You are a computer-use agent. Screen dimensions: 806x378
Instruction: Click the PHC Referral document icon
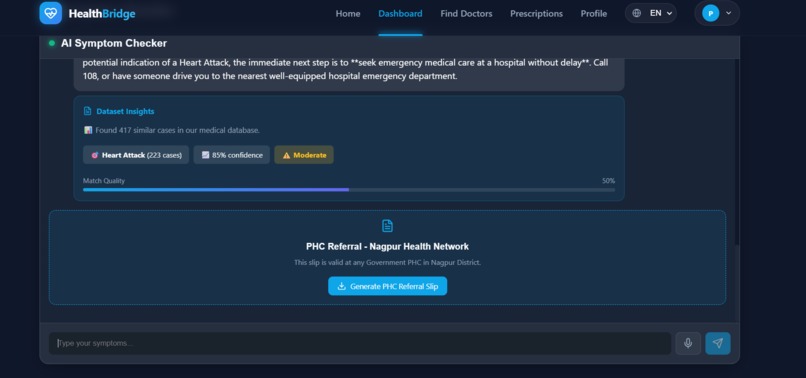388,226
